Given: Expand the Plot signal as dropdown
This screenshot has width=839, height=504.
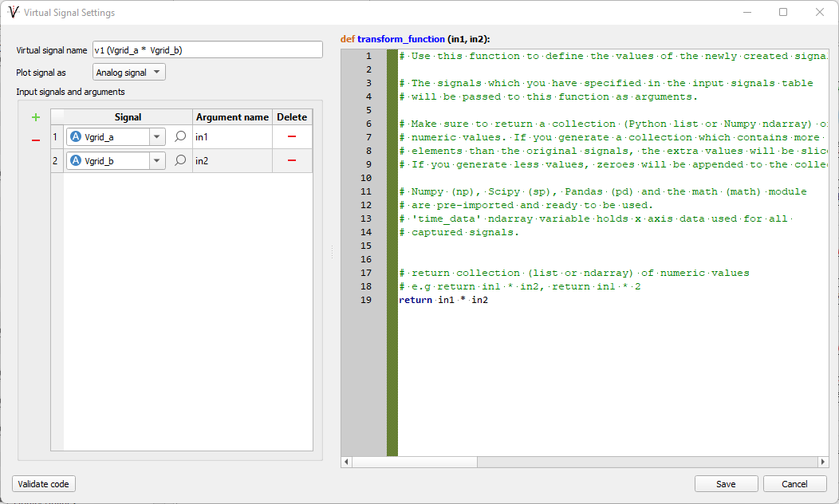Looking at the screenshot, I should click(x=128, y=73).
